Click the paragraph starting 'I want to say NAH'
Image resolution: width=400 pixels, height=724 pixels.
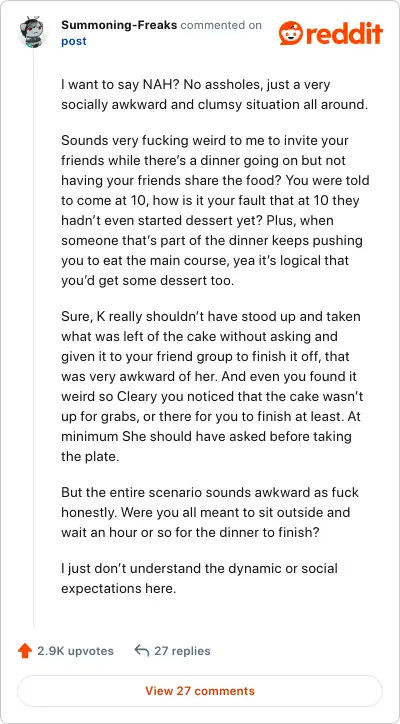pyautogui.click(x=215, y=95)
